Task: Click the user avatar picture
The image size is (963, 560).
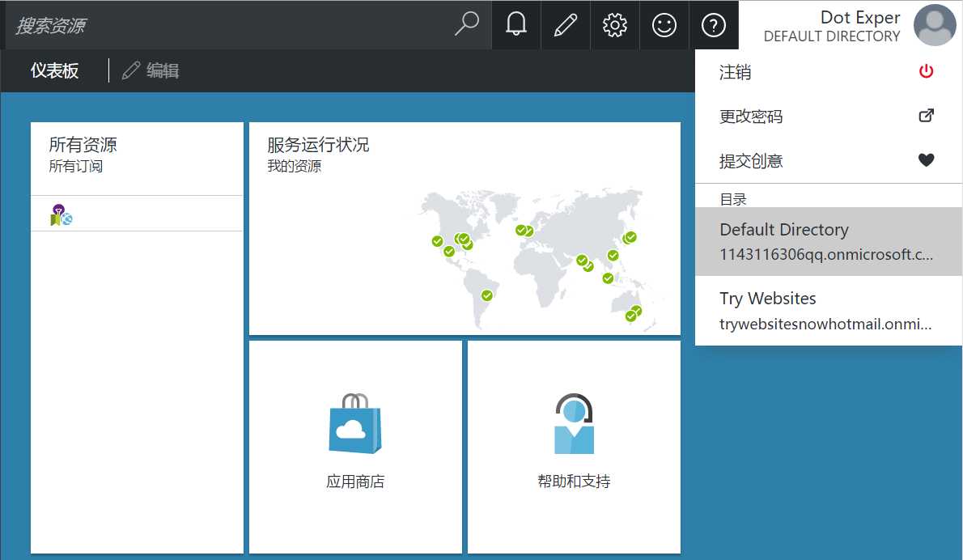Action: click(935, 25)
